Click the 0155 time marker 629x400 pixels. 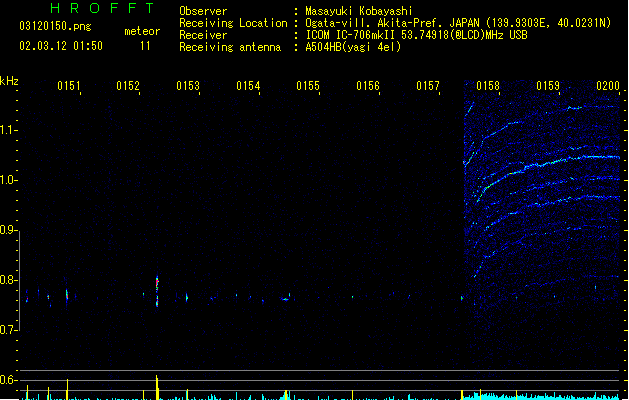point(308,86)
